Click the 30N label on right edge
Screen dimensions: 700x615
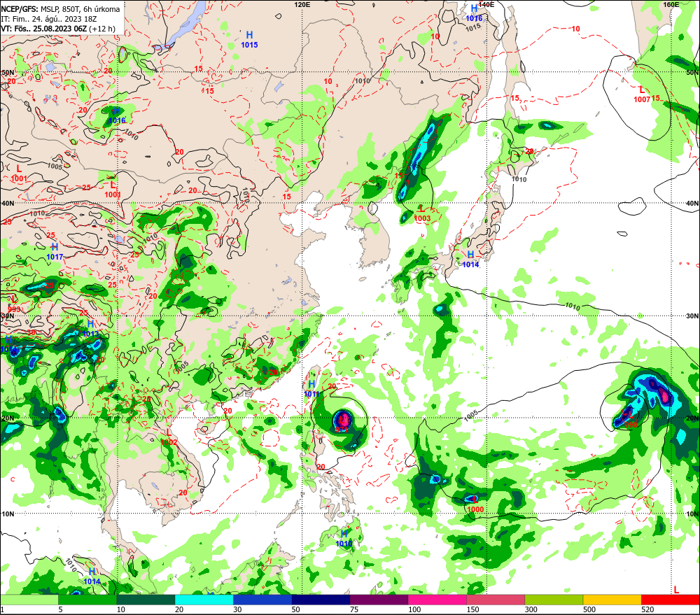pos(692,316)
